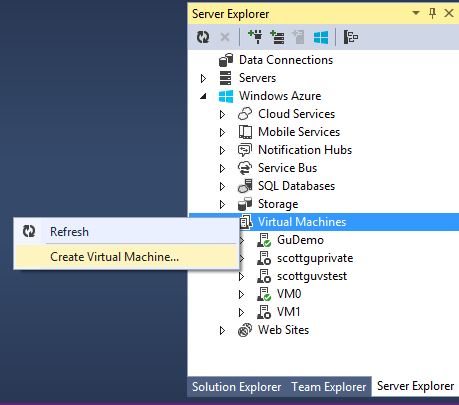The width and height of the screenshot is (459, 405).
Task: Select the scottguprivate virtual machine
Action: pyautogui.click(x=315, y=258)
